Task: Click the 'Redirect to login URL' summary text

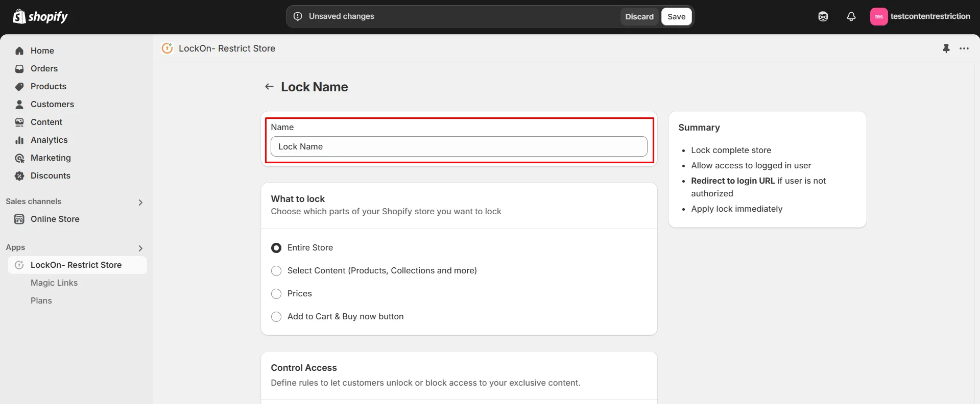Action: tap(733, 181)
